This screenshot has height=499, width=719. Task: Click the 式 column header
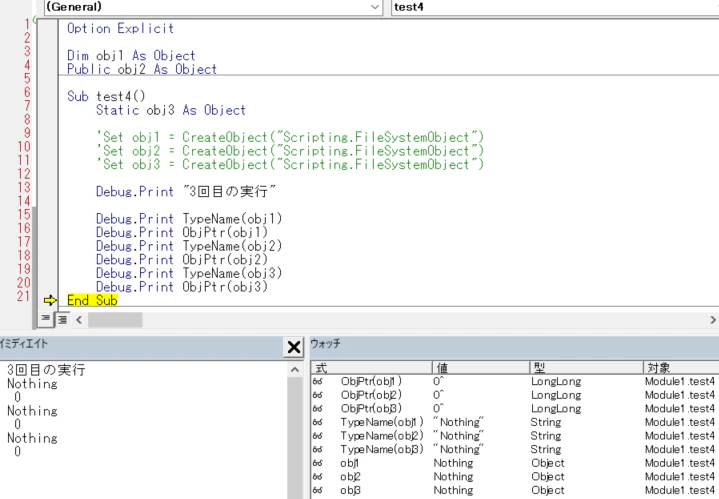371,367
